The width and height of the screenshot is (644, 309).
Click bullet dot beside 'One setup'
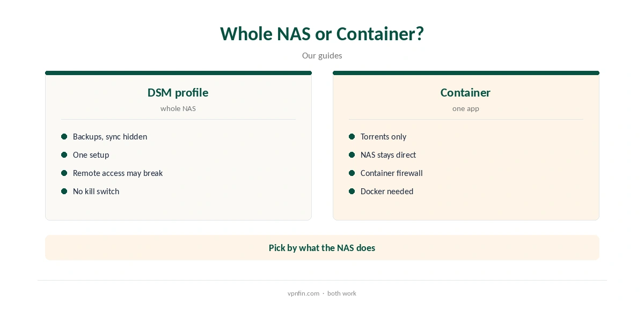[64, 154]
